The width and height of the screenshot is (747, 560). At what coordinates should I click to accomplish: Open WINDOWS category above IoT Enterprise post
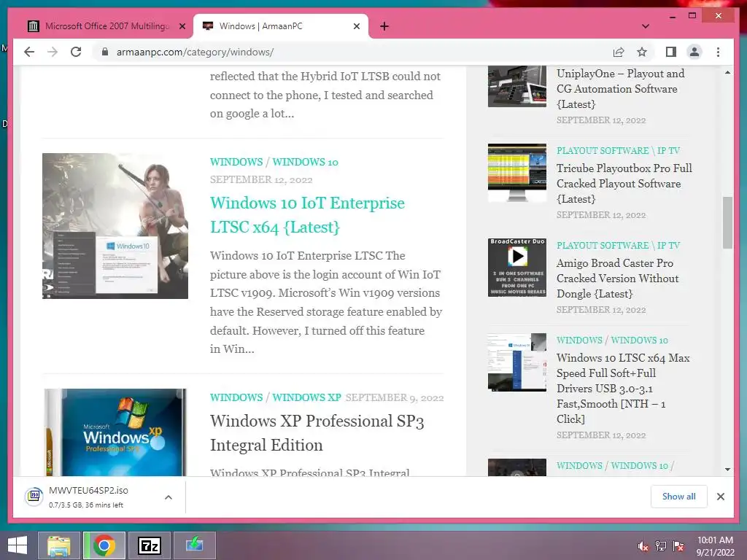pyautogui.click(x=236, y=162)
